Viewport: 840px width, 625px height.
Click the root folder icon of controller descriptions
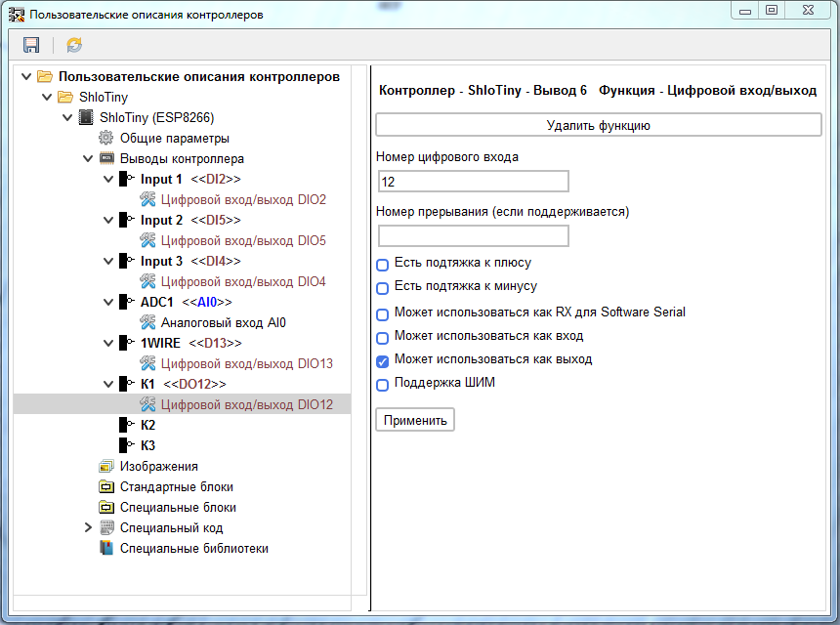click(x=45, y=76)
